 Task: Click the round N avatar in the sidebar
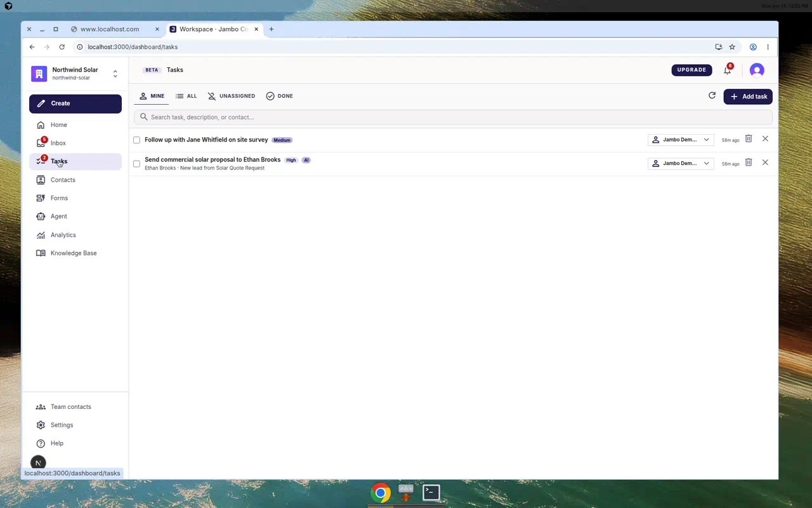(x=38, y=463)
